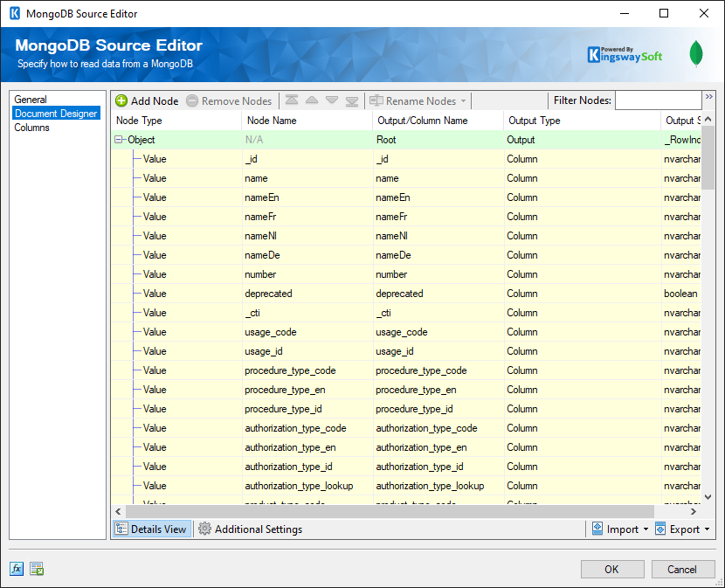Switch to the Columns page
The image size is (725, 588).
pos(32,128)
